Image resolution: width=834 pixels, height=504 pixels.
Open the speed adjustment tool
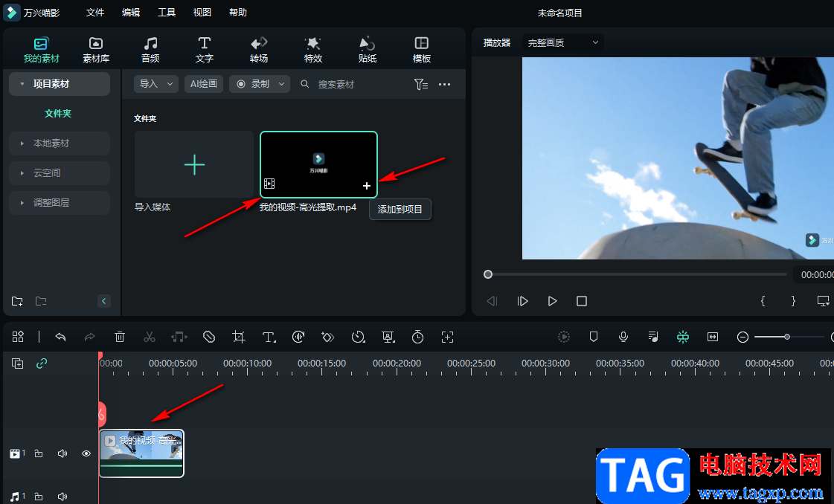[358, 337]
